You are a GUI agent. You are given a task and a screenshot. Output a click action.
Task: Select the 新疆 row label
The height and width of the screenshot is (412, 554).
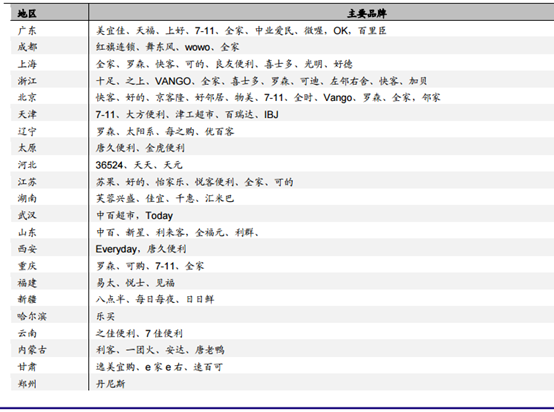[x=27, y=299]
